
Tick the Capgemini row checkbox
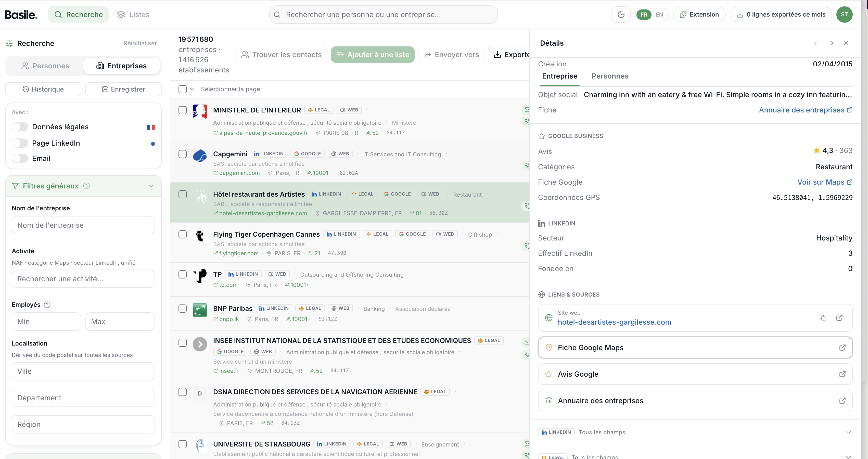coord(182,154)
